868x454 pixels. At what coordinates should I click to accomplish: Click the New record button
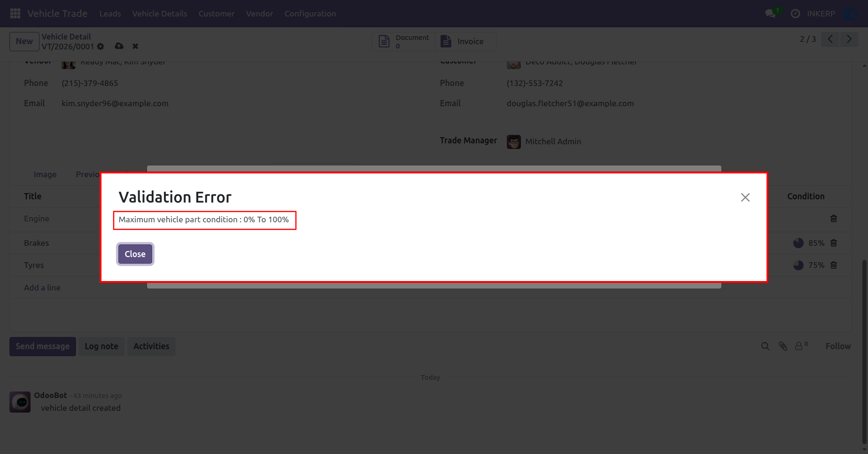tap(24, 41)
